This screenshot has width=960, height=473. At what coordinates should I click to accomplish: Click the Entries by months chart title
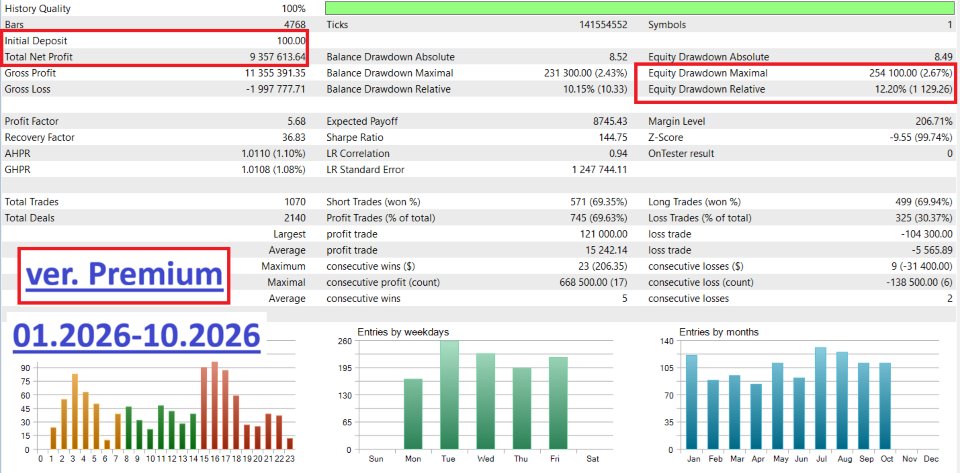[719, 332]
